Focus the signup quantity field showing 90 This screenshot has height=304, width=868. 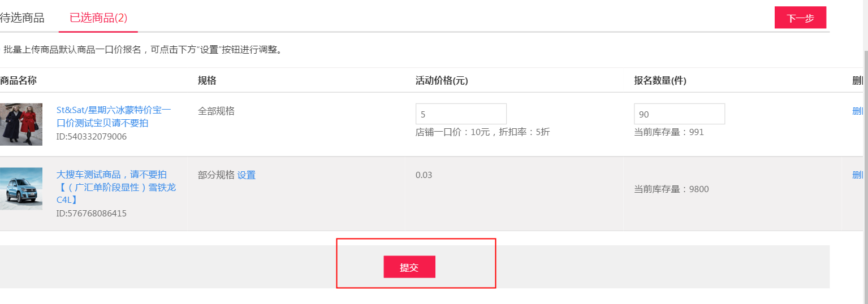(679, 114)
